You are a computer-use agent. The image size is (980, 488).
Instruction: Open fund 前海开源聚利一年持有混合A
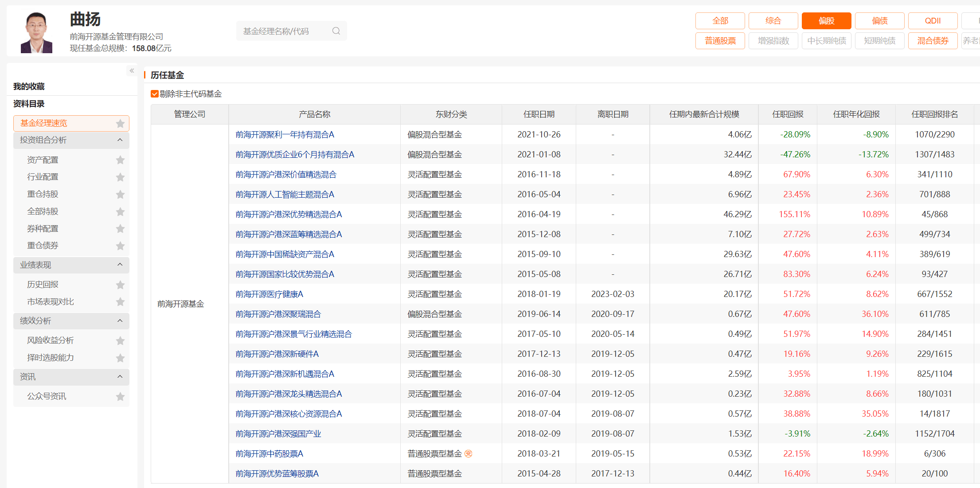pyautogui.click(x=285, y=134)
